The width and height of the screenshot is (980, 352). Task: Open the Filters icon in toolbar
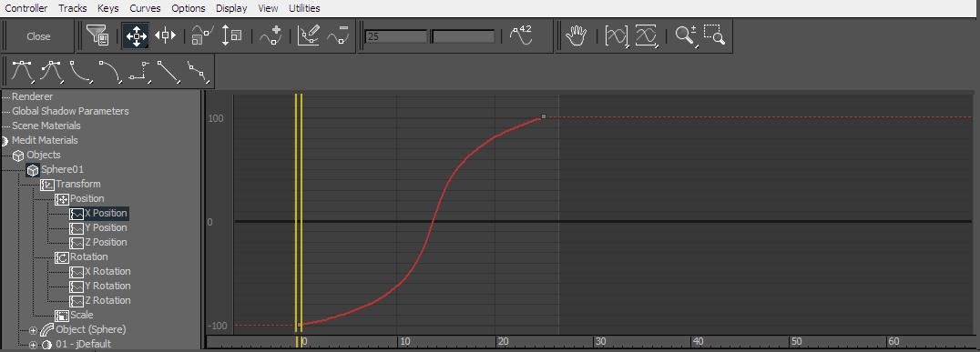click(x=98, y=36)
